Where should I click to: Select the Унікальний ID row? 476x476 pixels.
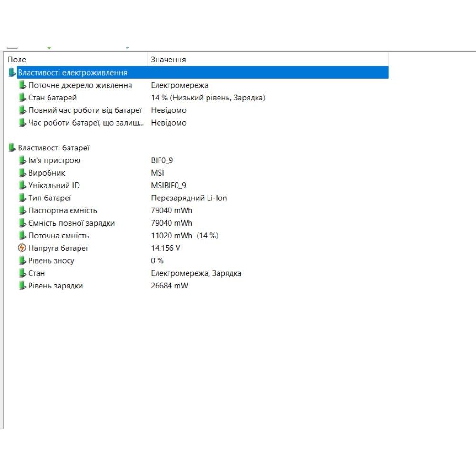coord(54,186)
